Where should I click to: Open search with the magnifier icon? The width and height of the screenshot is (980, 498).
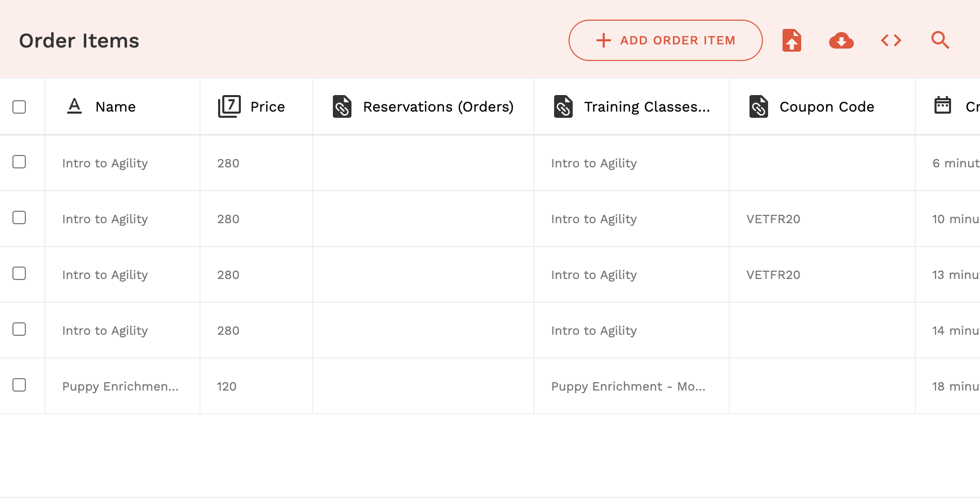pyautogui.click(x=940, y=40)
